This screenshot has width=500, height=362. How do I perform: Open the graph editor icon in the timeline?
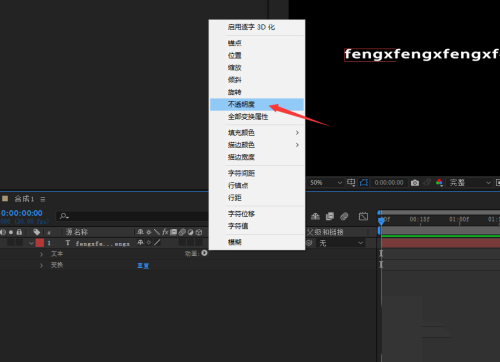[363, 216]
